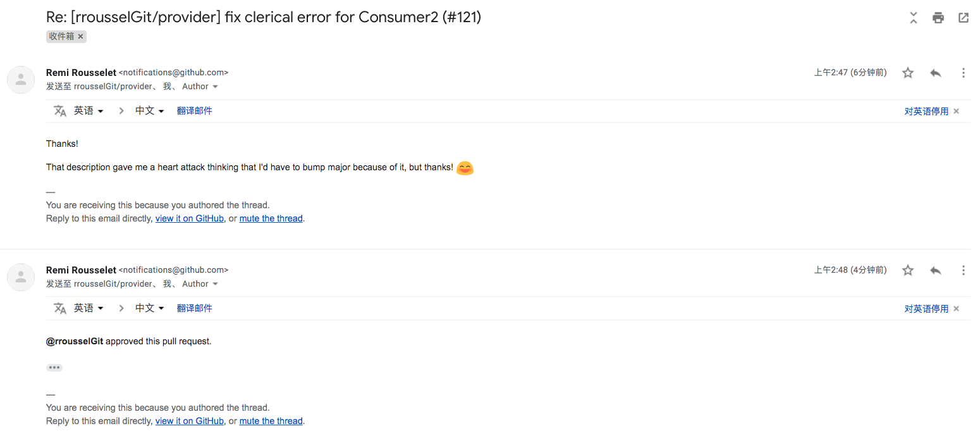Remove the 收件箱 label via its x
This screenshot has width=980, height=438.
[80, 37]
